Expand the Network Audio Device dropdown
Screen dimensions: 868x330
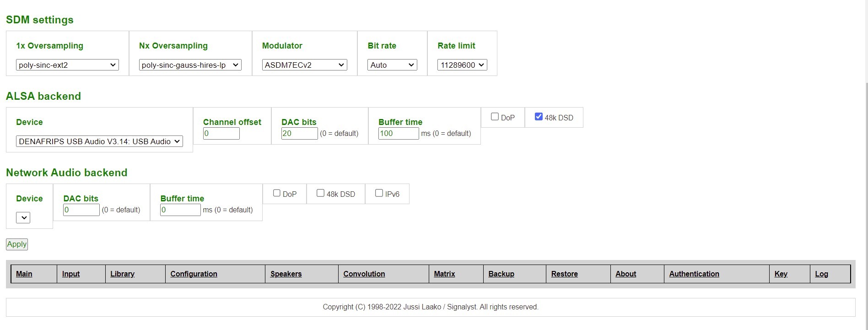[x=23, y=218]
